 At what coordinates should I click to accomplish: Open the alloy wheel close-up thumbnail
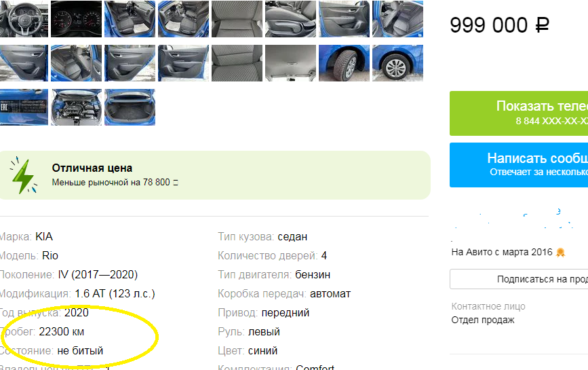[397, 63]
